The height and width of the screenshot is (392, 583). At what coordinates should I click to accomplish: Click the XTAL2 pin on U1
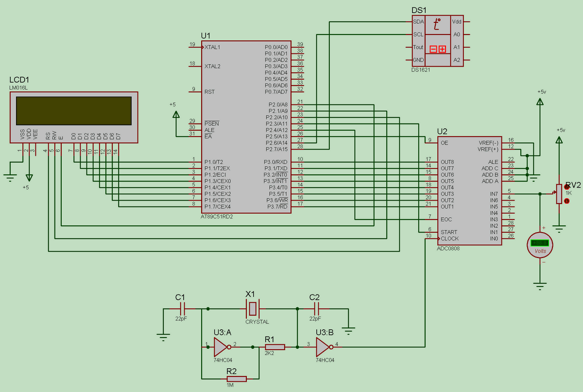click(x=212, y=67)
